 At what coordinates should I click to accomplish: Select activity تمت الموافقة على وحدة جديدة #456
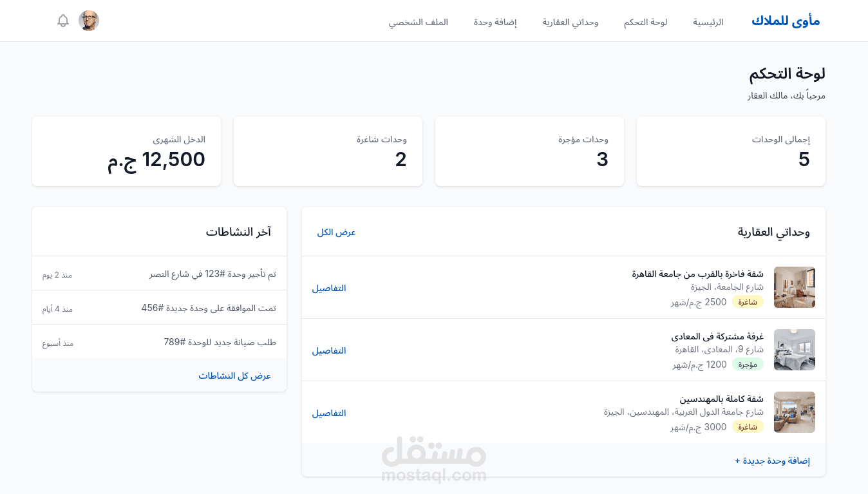(x=209, y=308)
